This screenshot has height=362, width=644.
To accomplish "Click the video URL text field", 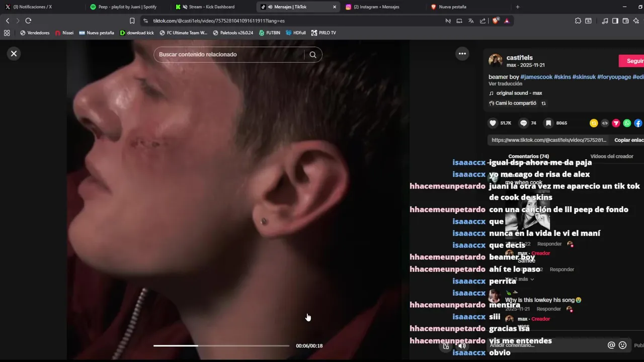I will (549, 140).
